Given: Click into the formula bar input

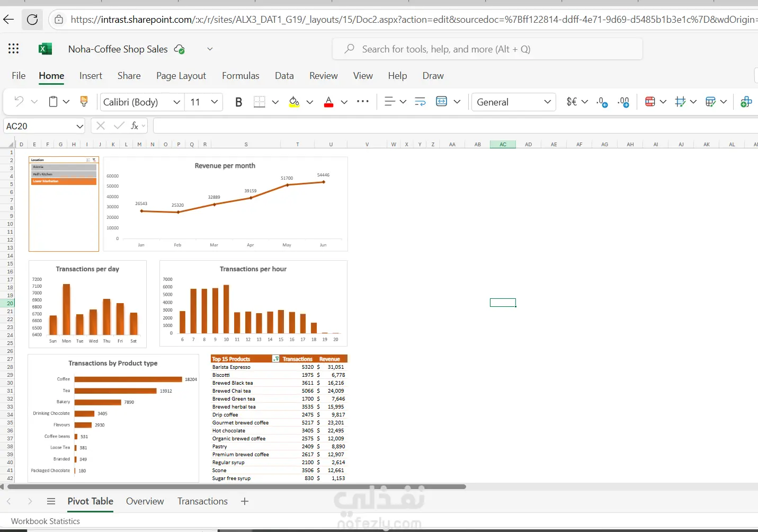Looking at the screenshot, I should (456, 126).
